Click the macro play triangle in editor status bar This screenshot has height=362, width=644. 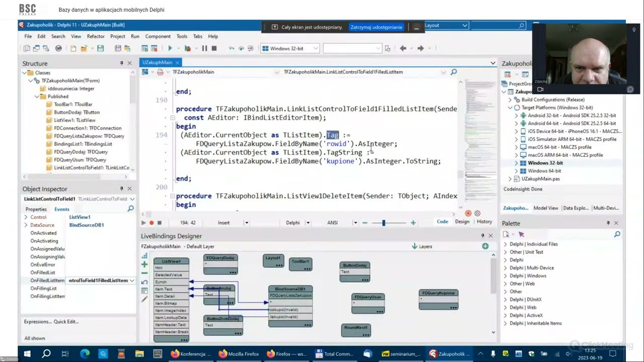pyautogui.click(x=143, y=223)
